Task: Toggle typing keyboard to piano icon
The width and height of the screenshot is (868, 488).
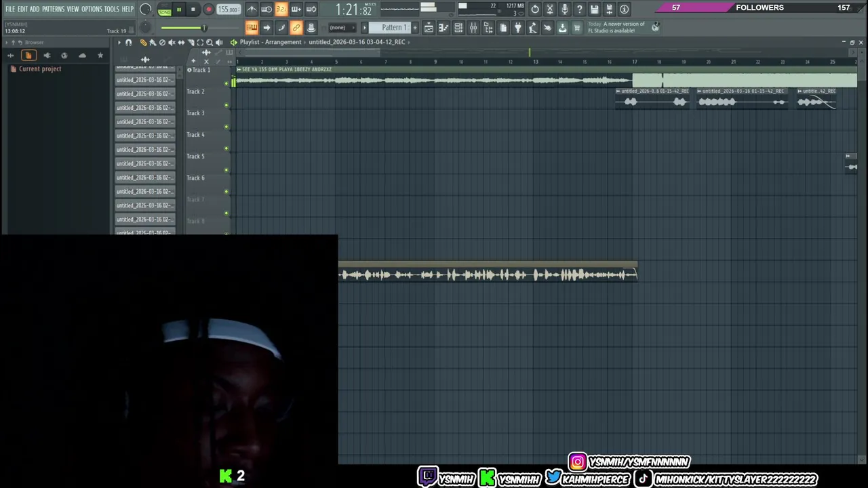Action: 252,28
